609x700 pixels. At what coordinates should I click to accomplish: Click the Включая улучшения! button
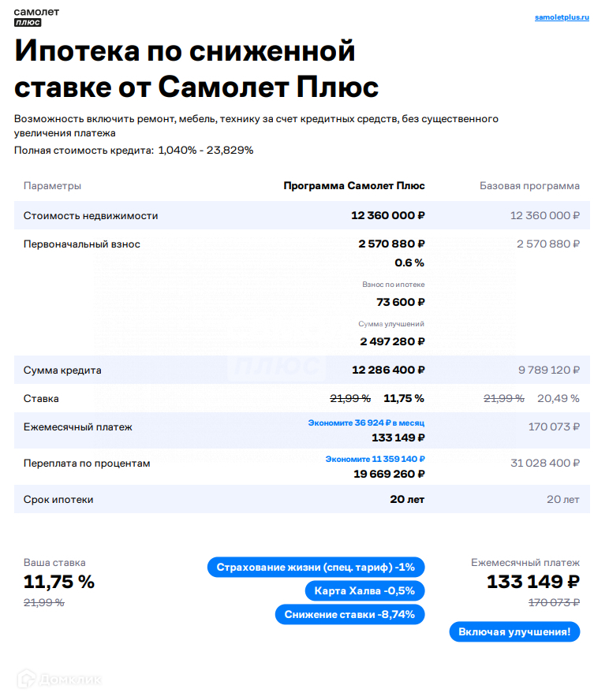tap(514, 631)
